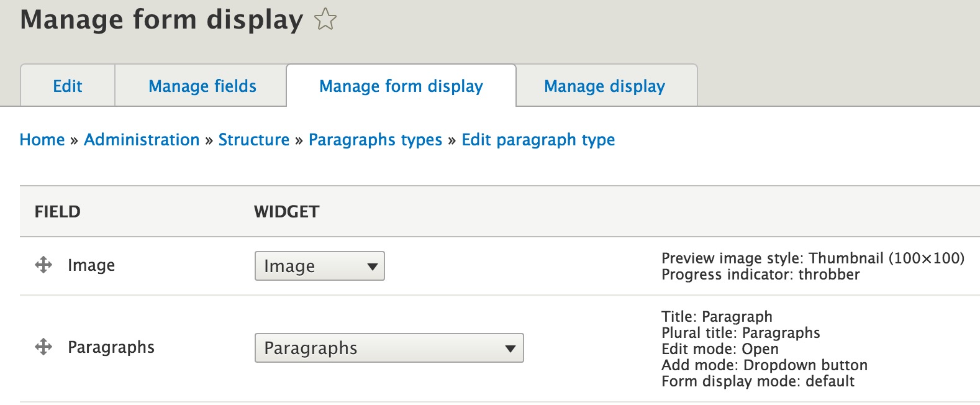Image resolution: width=980 pixels, height=405 pixels.
Task: Click the Paragraphs field label
Action: [111, 348]
